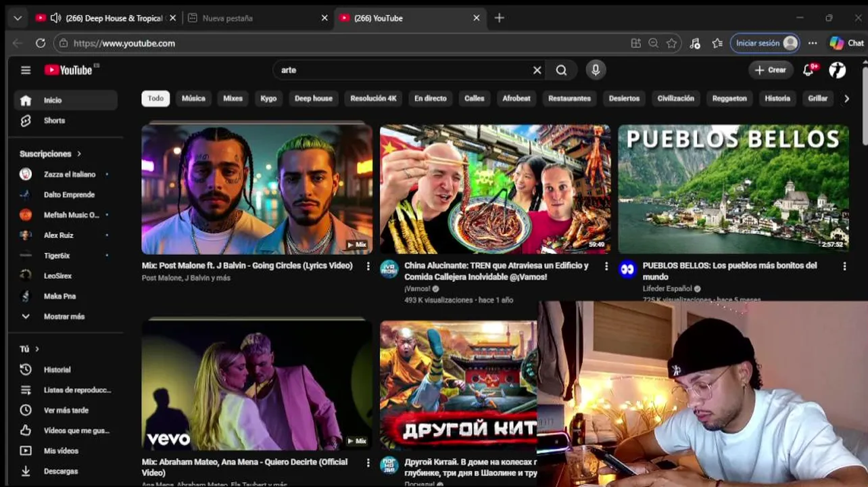Open LeoSirex subscription channel
Image resolution: width=868 pixels, height=487 pixels.
click(66, 276)
